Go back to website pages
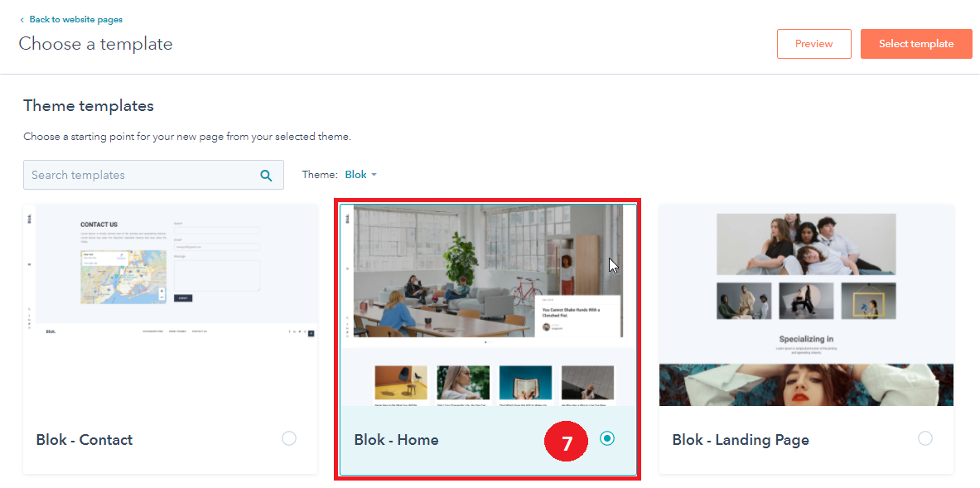This screenshot has width=980, height=488. [75, 20]
